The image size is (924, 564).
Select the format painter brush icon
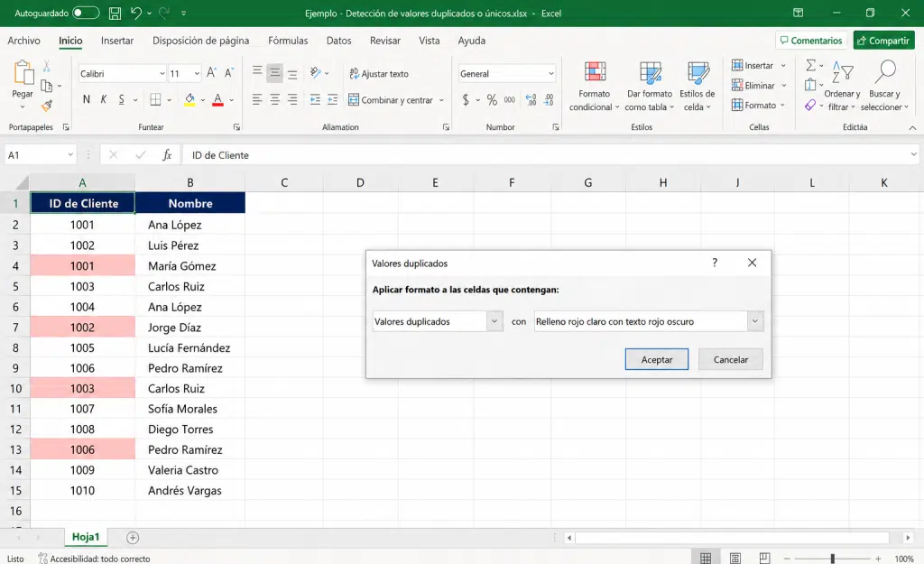point(47,106)
